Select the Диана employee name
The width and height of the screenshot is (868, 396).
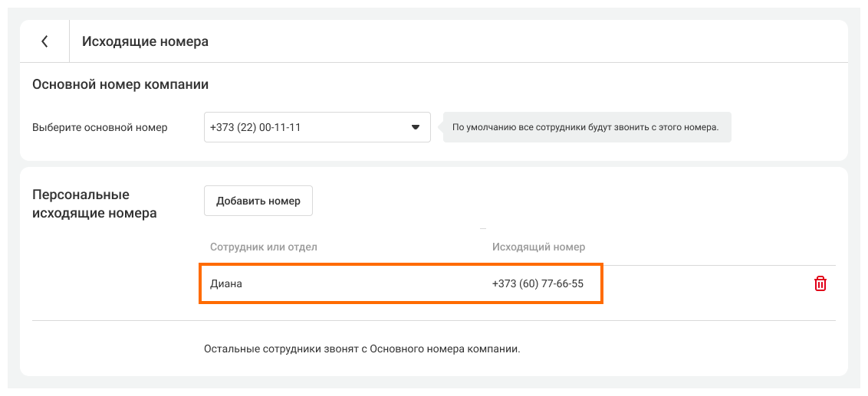point(227,284)
